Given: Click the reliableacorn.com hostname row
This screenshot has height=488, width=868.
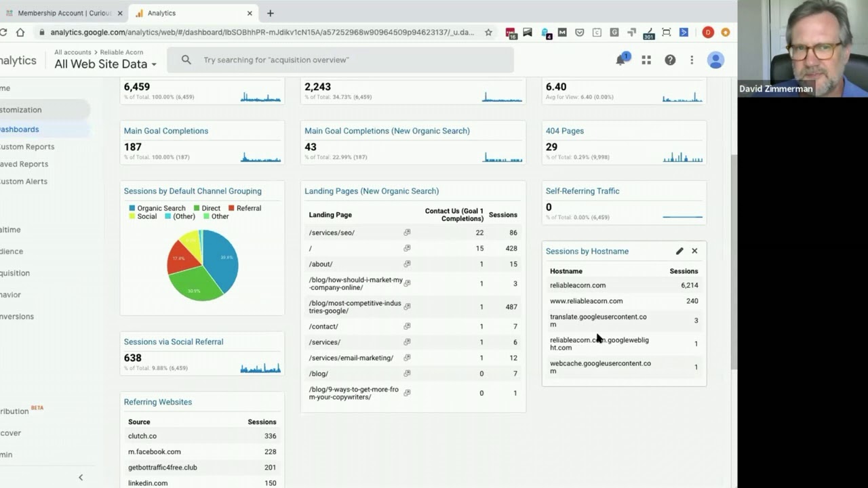Looking at the screenshot, I should pyautogui.click(x=624, y=285).
